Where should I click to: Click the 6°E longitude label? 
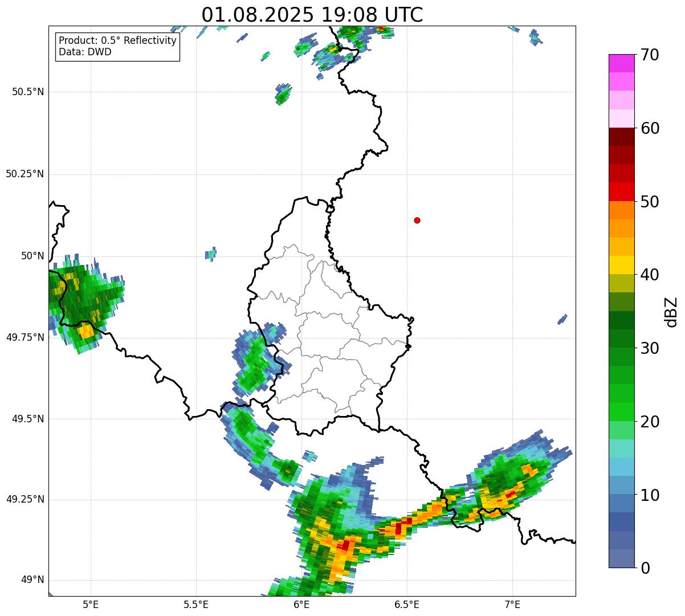[301, 605]
